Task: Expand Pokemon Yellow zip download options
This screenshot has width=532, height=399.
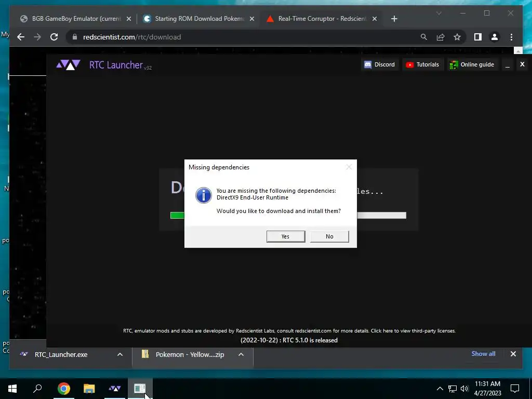Action: [x=241, y=354]
